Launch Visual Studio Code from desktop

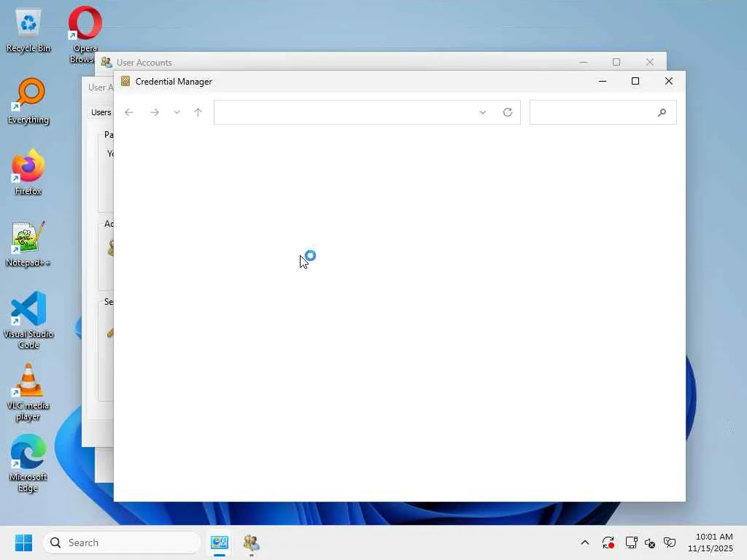(28, 320)
